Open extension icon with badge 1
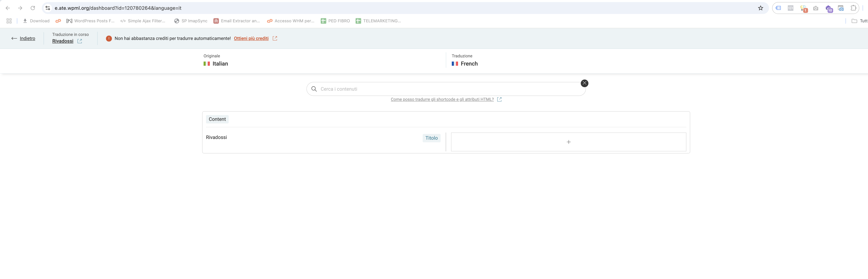 [804, 8]
